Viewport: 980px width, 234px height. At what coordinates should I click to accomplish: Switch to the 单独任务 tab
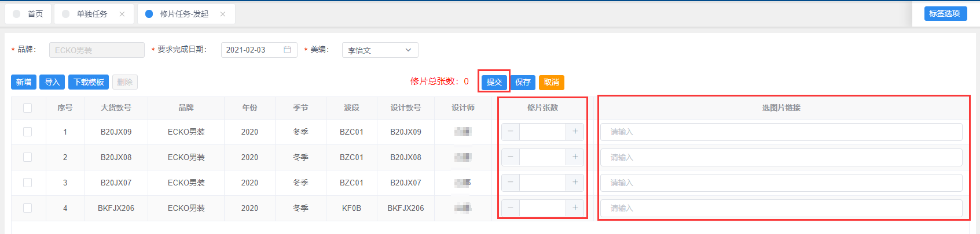tap(91, 14)
